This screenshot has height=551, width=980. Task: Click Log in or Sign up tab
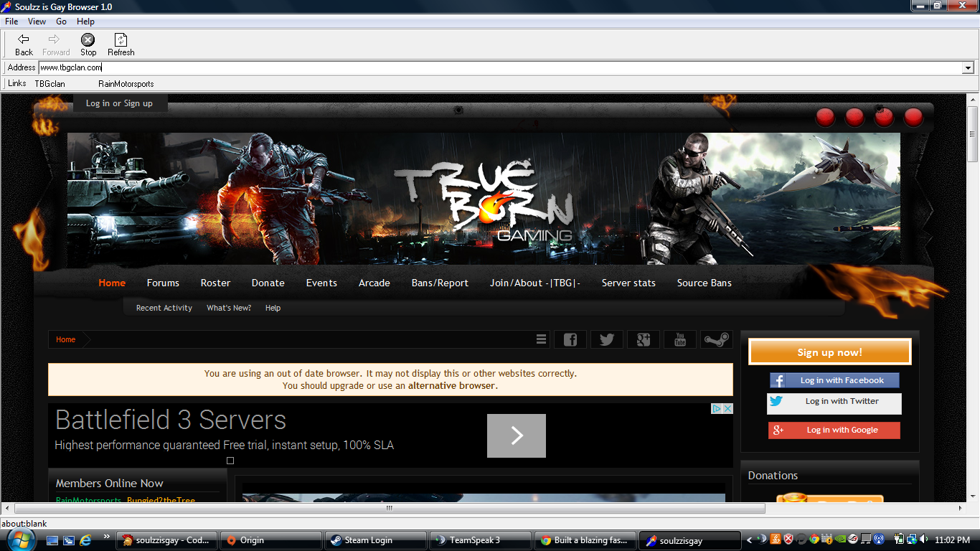click(119, 103)
